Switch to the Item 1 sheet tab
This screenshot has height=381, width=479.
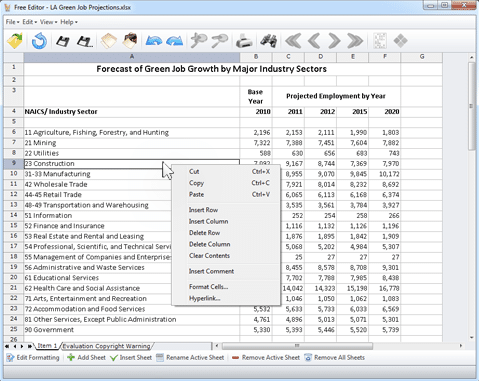click(47, 346)
